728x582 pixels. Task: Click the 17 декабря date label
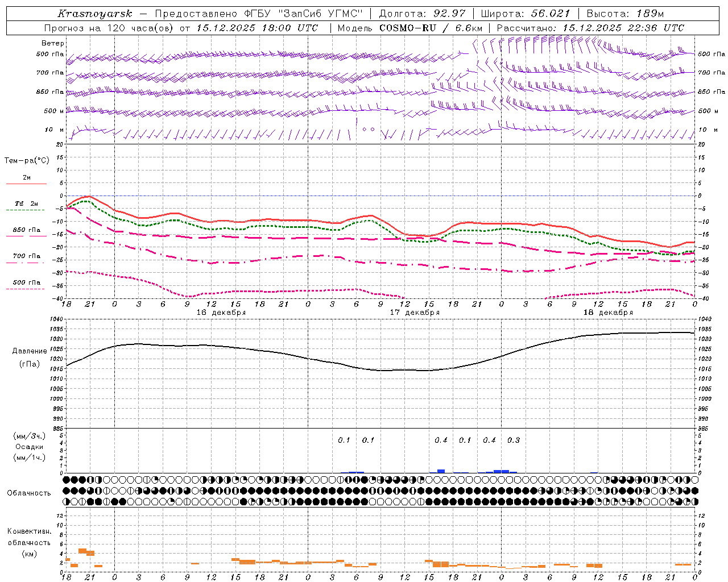(x=415, y=313)
